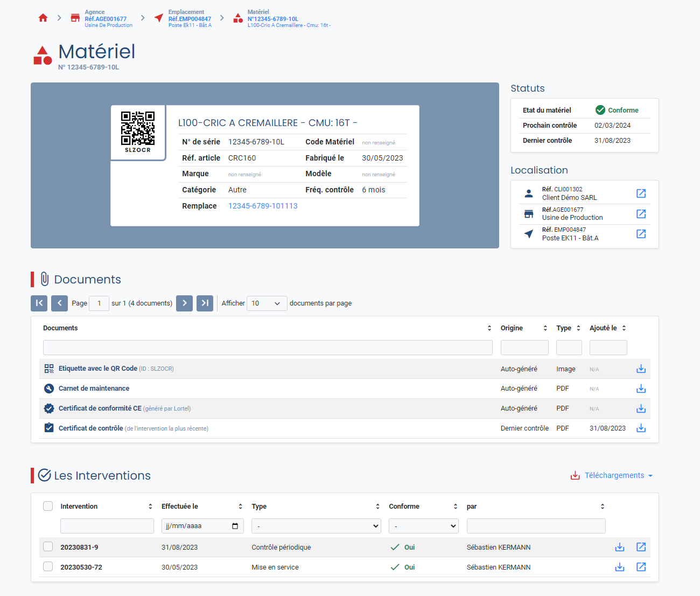700x596 pixels.
Task: Go to first documents page
Action: point(39,303)
